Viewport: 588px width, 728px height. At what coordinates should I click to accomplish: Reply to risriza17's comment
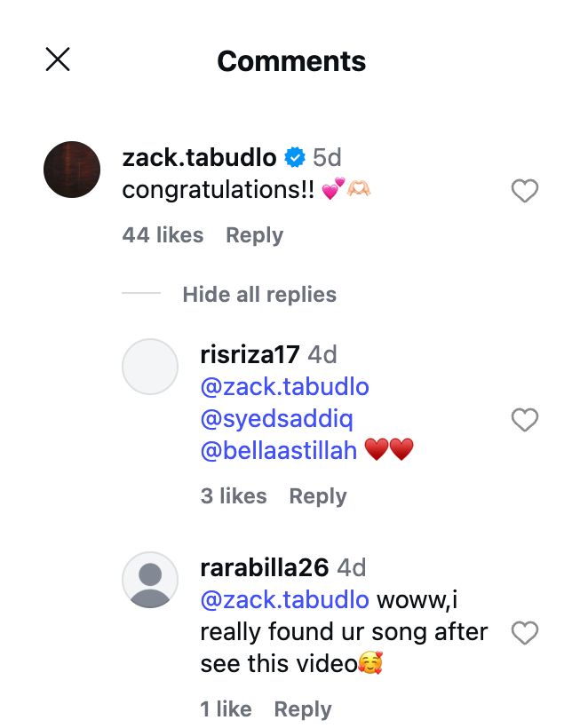point(318,496)
